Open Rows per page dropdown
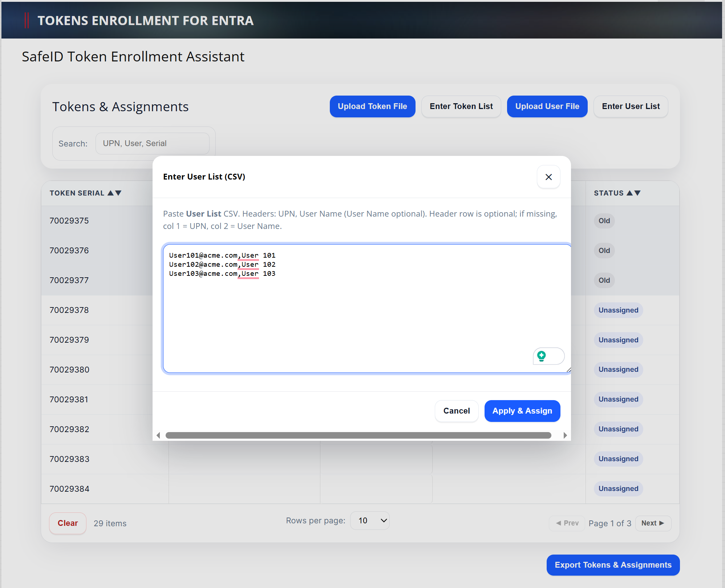Screen dimensions: 725x588 [x=370, y=520]
